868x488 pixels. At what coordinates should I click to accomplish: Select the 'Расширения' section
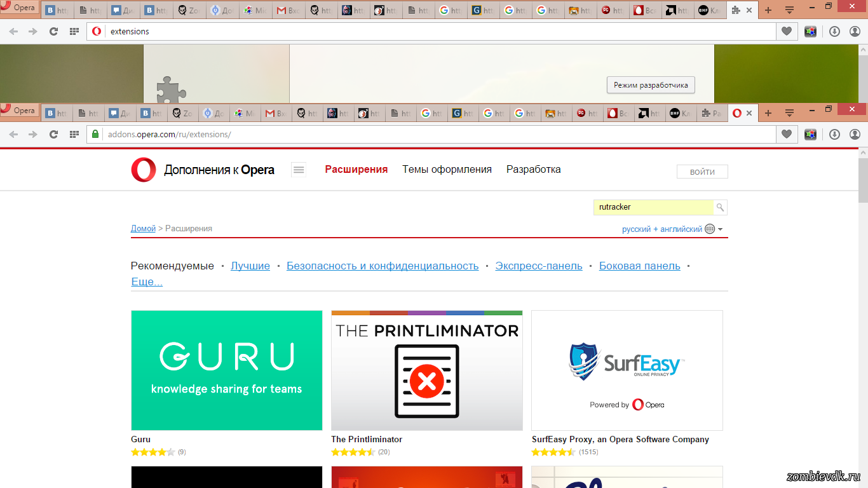(x=356, y=170)
